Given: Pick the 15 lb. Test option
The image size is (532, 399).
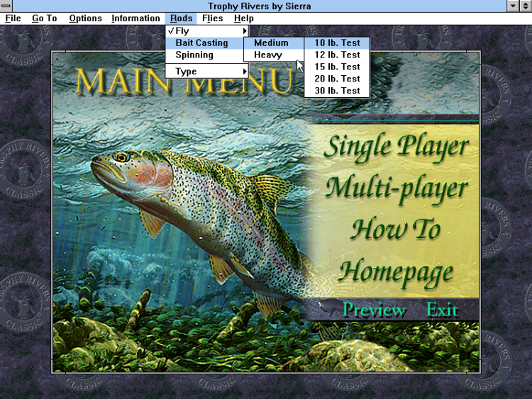Looking at the screenshot, I should (x=337, y=67).
